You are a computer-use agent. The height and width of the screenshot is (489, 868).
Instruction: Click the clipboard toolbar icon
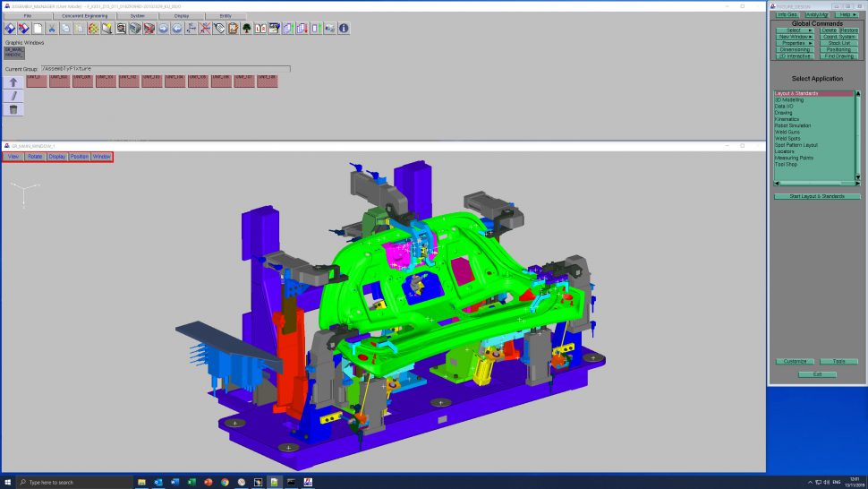[x=233, y=29]
